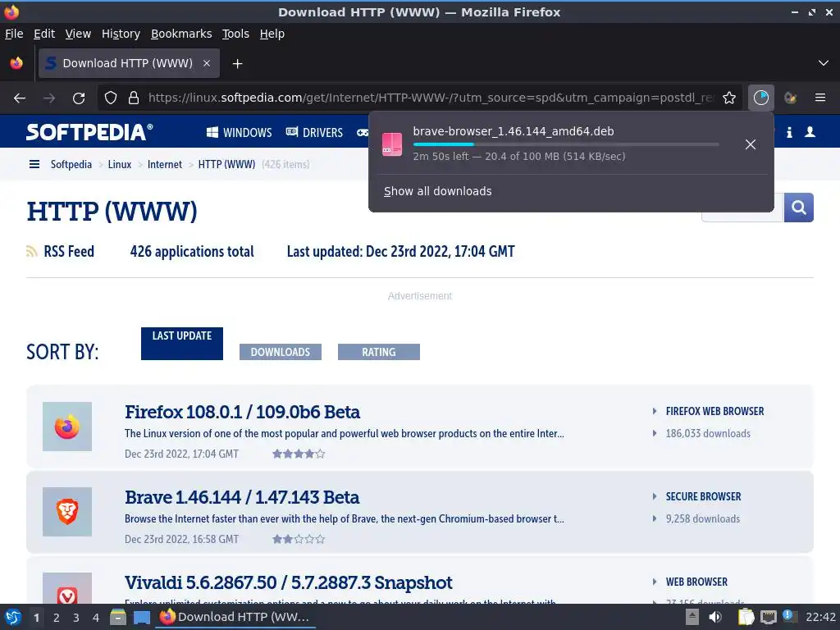Click the Brave entry star rating
The image size is (840, 630).
(x=299, y=539)
